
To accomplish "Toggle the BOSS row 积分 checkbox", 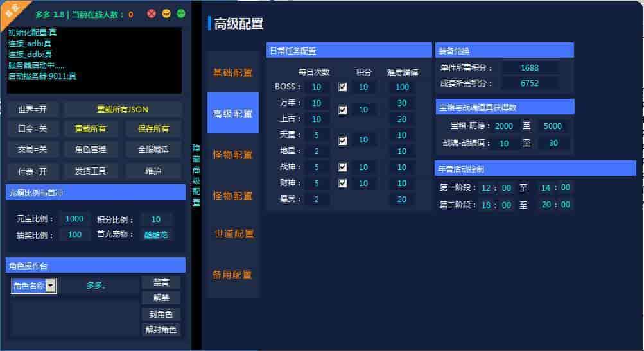I will click(342, 87).
